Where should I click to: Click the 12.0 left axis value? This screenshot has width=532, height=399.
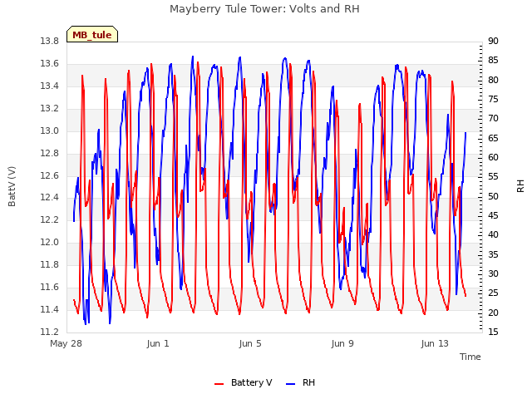coord(50,242)
